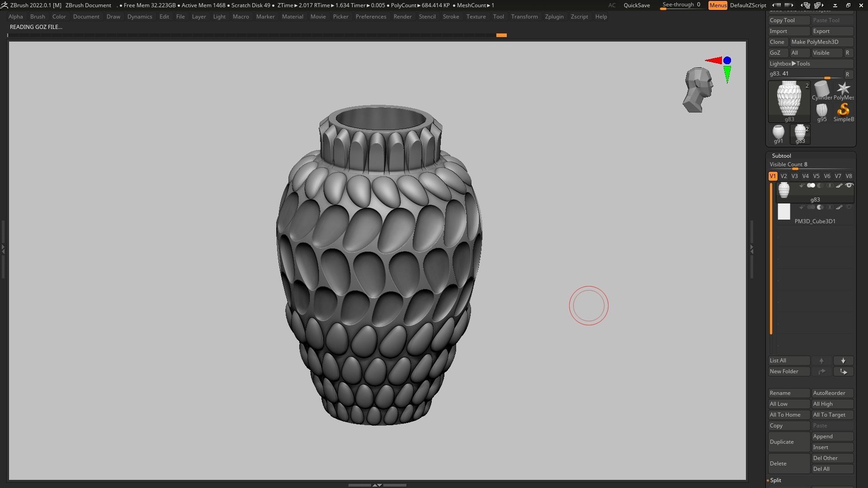Click the Export button
This screenshot has width=868, height=488.
(x=832, y=31)
